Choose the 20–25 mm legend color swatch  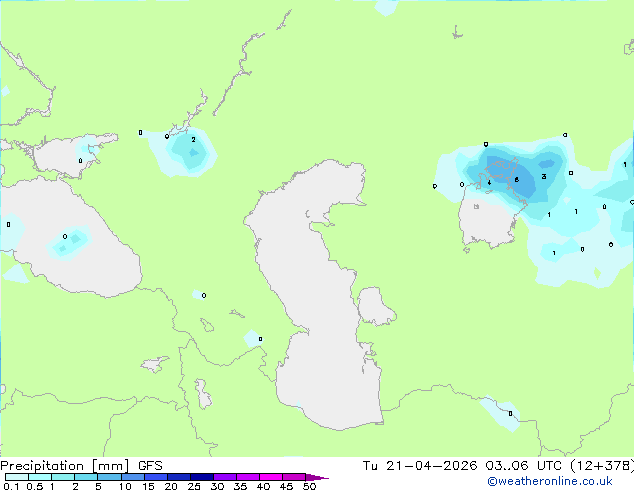(x=179, y=477)
